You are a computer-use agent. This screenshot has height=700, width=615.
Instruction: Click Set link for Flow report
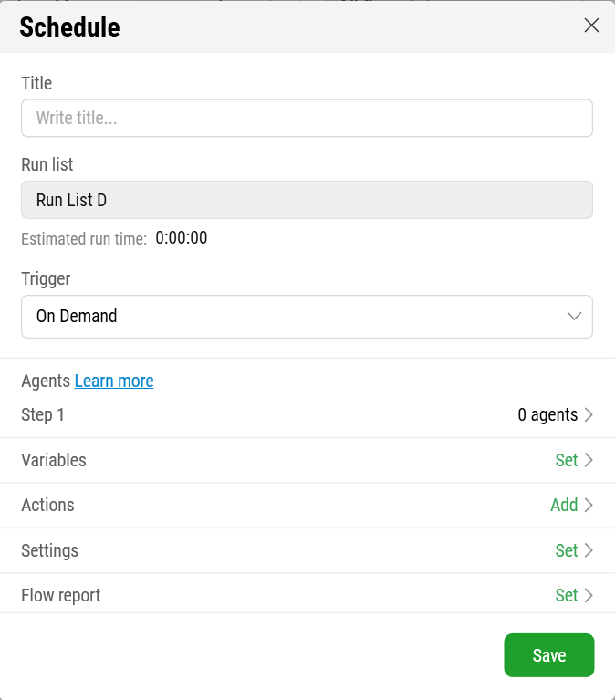click(x=567, y=596)
